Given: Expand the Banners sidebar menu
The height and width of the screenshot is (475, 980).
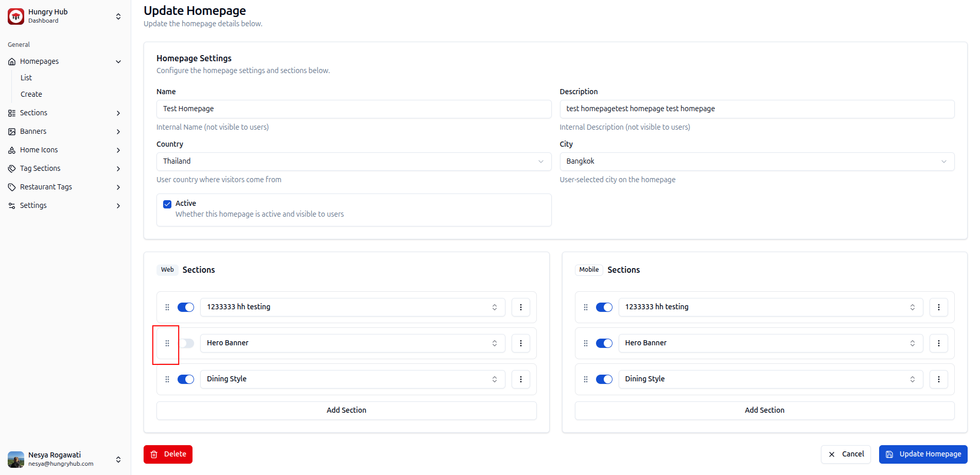Looking at the screenshot, I should (x=65, y=132).
